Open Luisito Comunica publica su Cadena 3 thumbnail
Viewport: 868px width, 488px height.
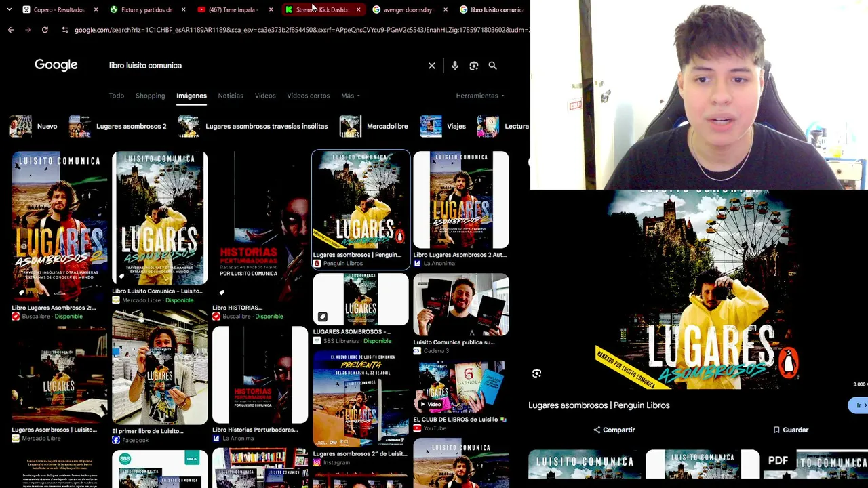point(461,305)
